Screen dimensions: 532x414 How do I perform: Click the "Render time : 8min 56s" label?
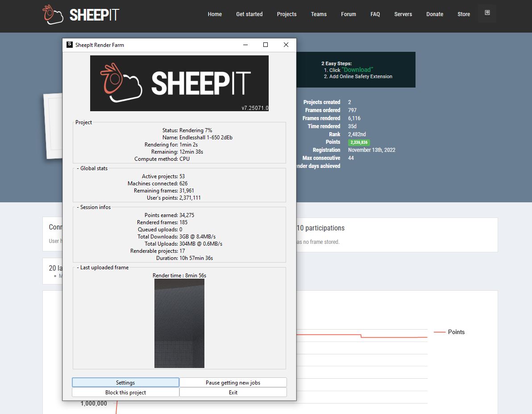click(x=179, y=276)
